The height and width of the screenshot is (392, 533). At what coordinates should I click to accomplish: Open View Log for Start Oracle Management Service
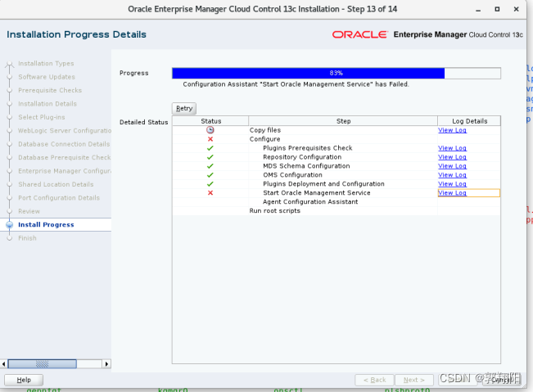(452, 192)
